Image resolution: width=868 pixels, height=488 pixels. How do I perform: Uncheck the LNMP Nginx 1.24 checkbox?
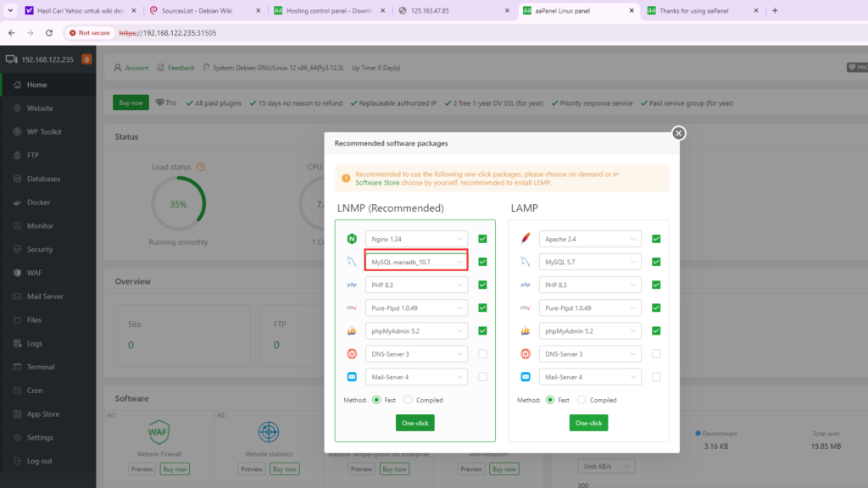482,239
